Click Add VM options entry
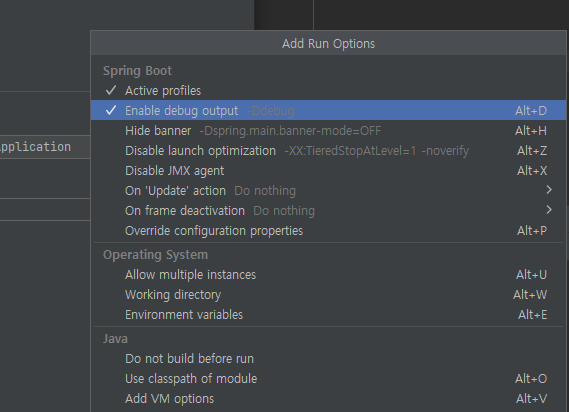The image size is (569, 412). tap(328, 398)
